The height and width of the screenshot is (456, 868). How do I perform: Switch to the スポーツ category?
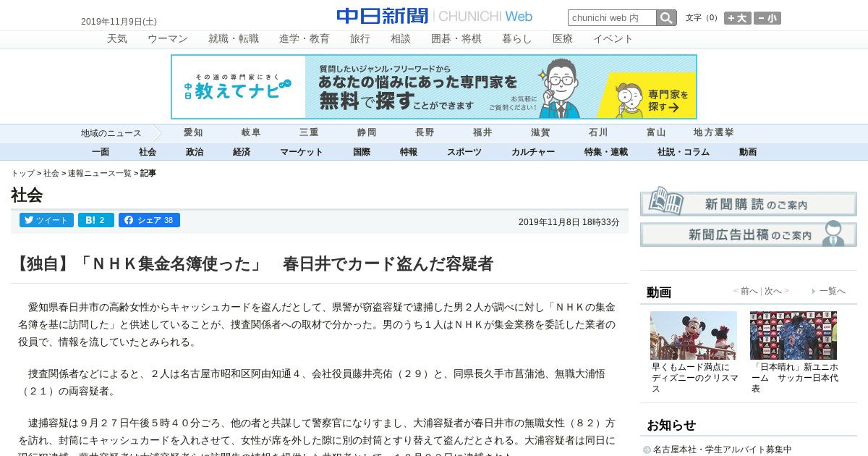tap(464, 152)
